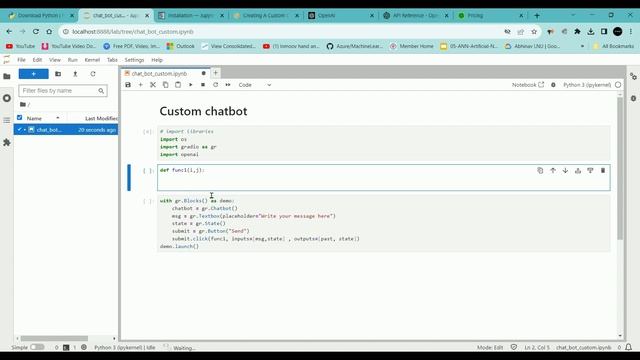
Task: Cut the selected cell using scissors icon
Action: pyautogui.click(x=153, y=85)
